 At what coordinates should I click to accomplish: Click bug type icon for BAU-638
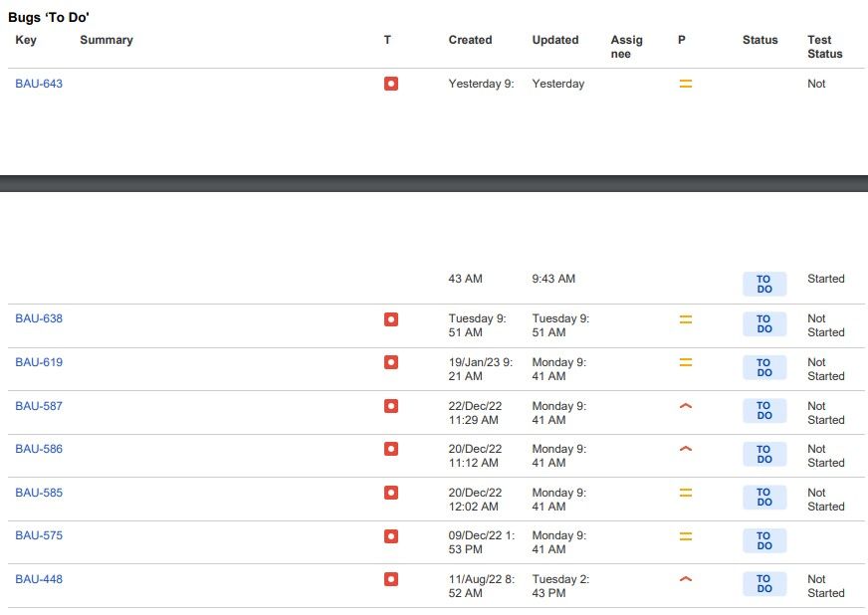point(391,319)
